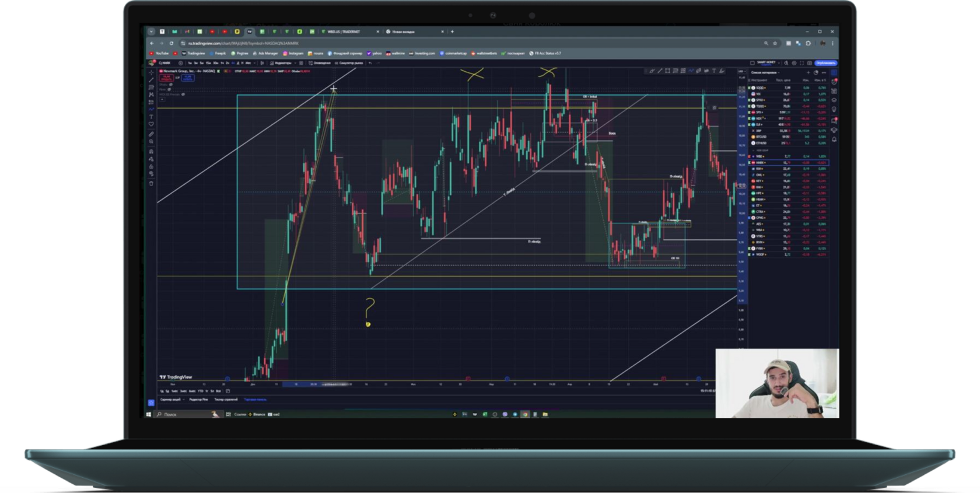The image size is (980, 493).
Task: Click the red Sell price button
Action: [x=166, y=78]
